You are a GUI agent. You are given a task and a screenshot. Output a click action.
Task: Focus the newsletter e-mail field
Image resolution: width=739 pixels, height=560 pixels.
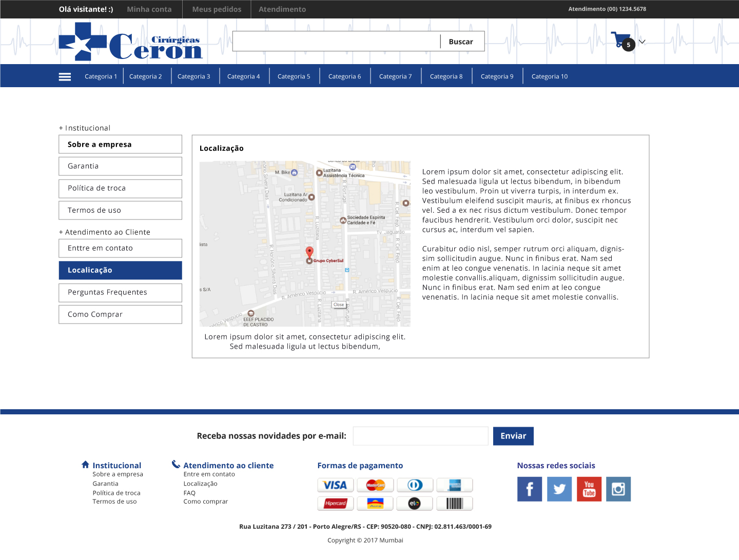(420, 436)
